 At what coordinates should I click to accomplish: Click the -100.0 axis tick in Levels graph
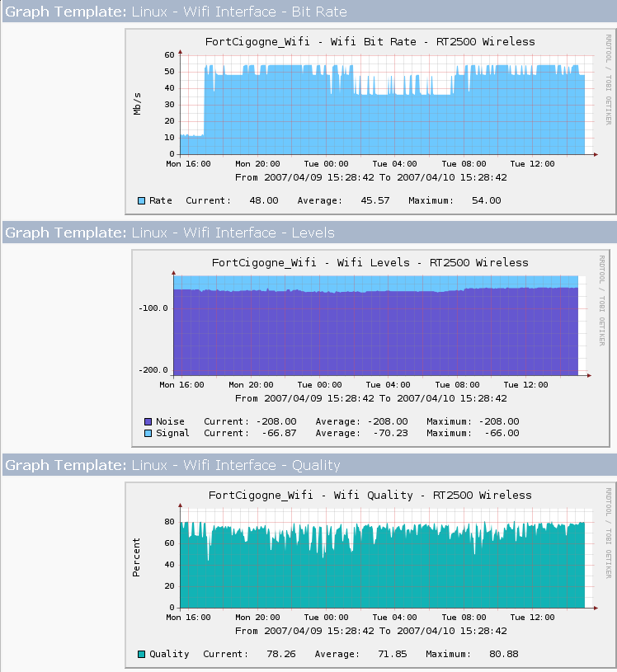coord(153,308)
